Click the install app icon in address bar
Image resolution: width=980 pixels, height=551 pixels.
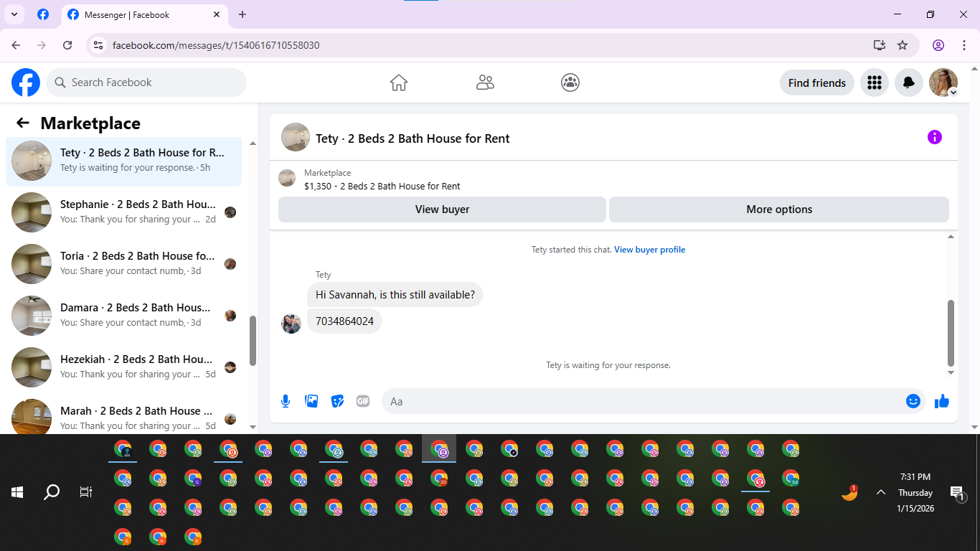(880, 45)
